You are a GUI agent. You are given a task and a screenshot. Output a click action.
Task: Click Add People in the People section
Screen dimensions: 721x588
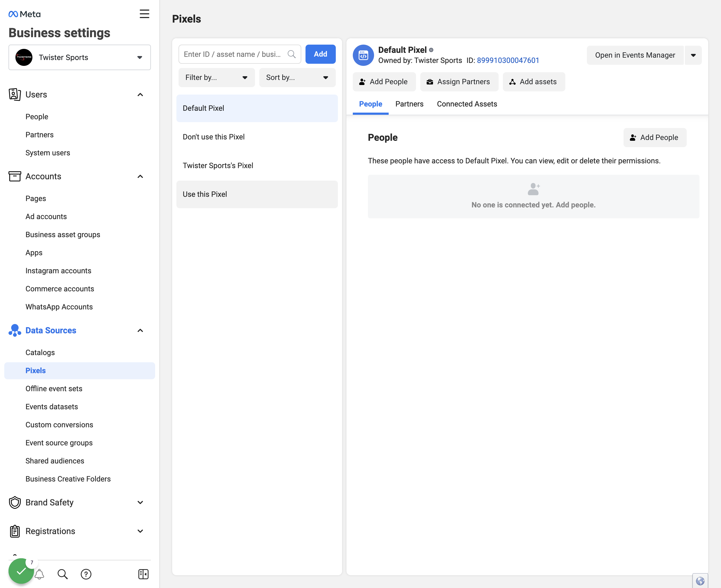click(655, 138)
